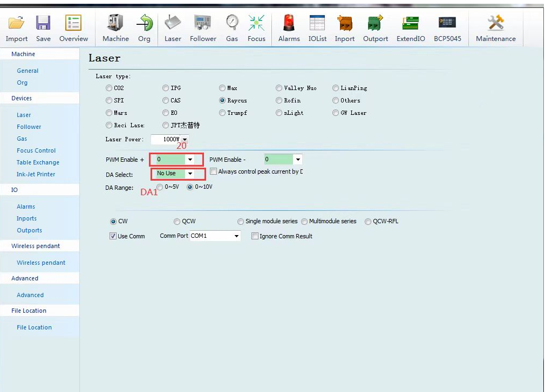This screenshot has width=552, height=392.
Task: Select the IPG laser type
Action: point(166,88)
